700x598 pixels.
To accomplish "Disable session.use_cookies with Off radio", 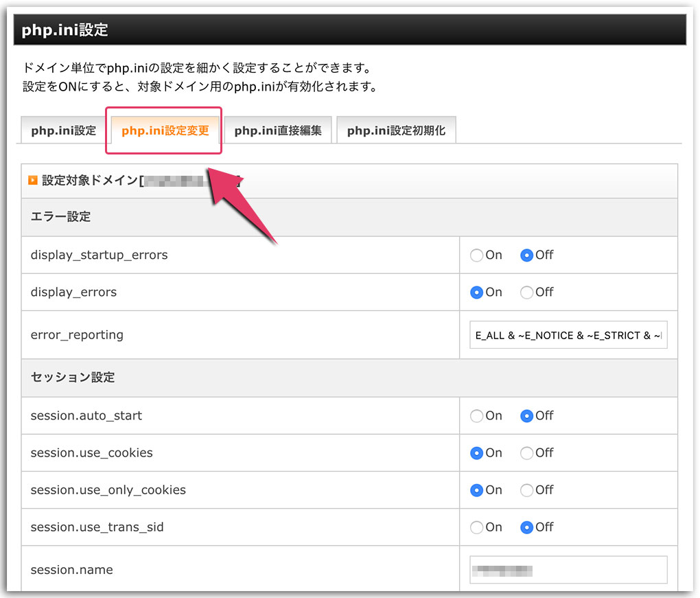I will (526, 453).
